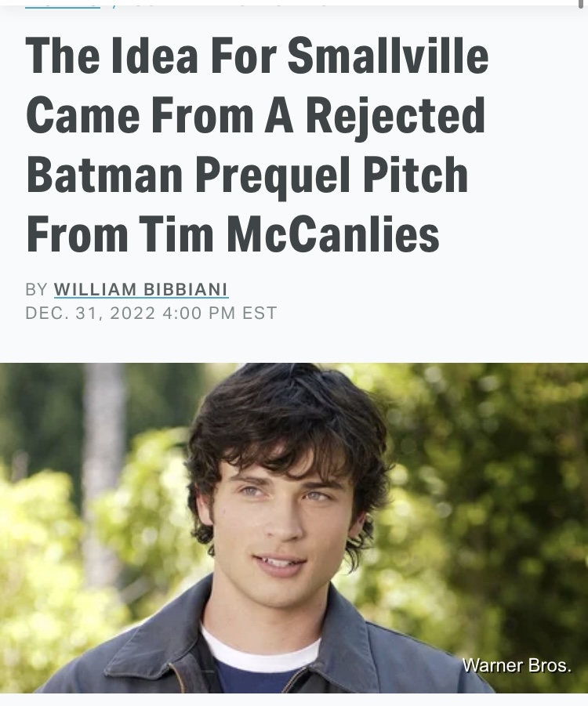Screen dimensions: 588x706
Task: Click the article publish date line
Action: pos(151,313)
